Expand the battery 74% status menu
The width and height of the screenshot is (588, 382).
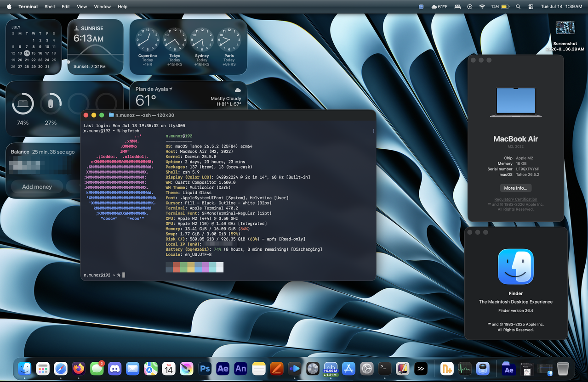click(x=500, y=7)
